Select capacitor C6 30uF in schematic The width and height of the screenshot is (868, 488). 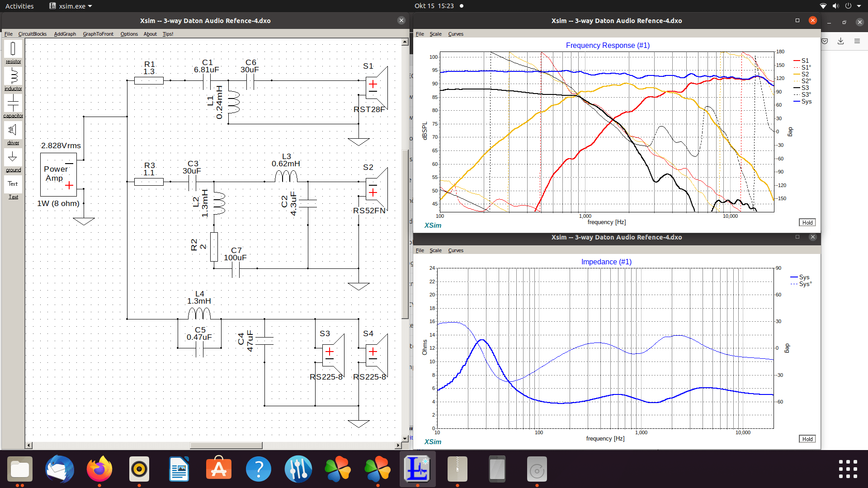click(x=250, y=80)
